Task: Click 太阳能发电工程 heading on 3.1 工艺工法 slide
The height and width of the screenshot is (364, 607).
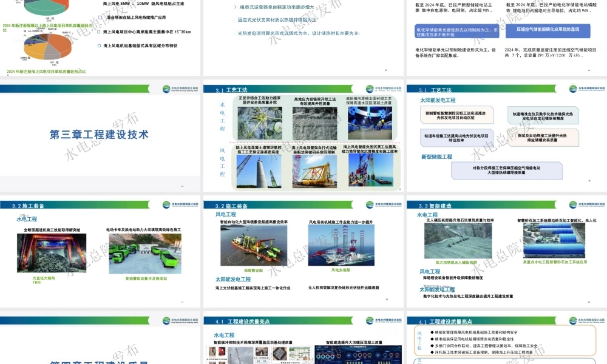Action: point(438,100)
